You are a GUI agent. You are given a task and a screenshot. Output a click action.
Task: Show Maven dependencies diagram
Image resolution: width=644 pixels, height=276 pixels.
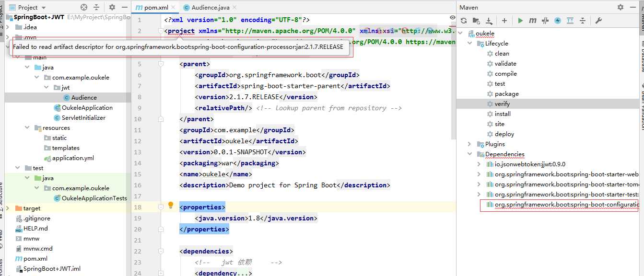pos(570,21)
